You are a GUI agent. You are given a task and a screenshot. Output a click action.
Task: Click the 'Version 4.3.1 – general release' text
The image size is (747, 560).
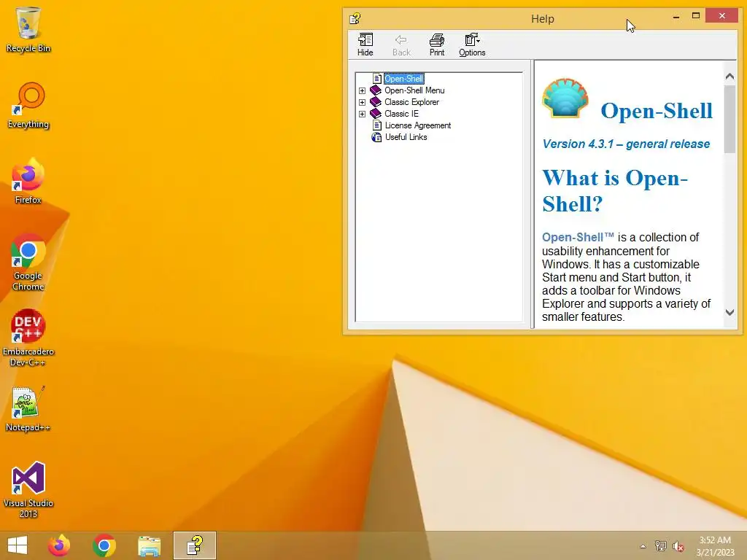pyautogui.click(x=626, y=144)
